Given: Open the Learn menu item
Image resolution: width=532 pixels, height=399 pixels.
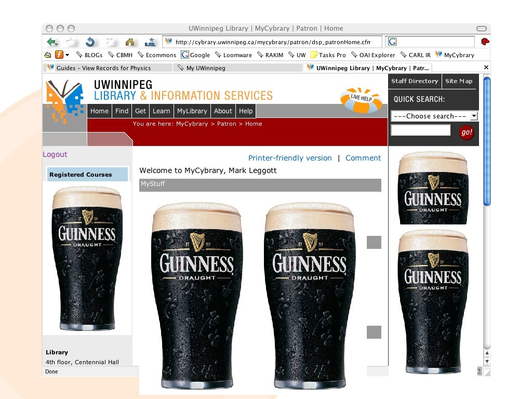Looking at the screenshot, I should (x=161, y=111).
